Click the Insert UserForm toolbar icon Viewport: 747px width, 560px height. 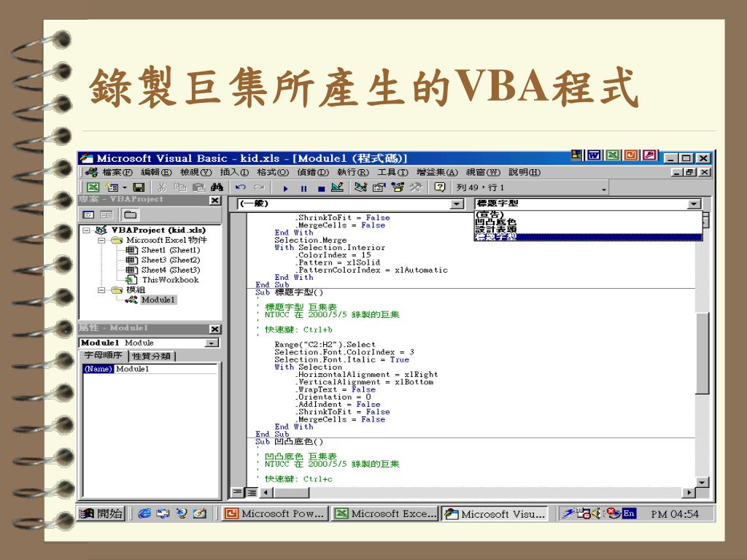point(112,187)
